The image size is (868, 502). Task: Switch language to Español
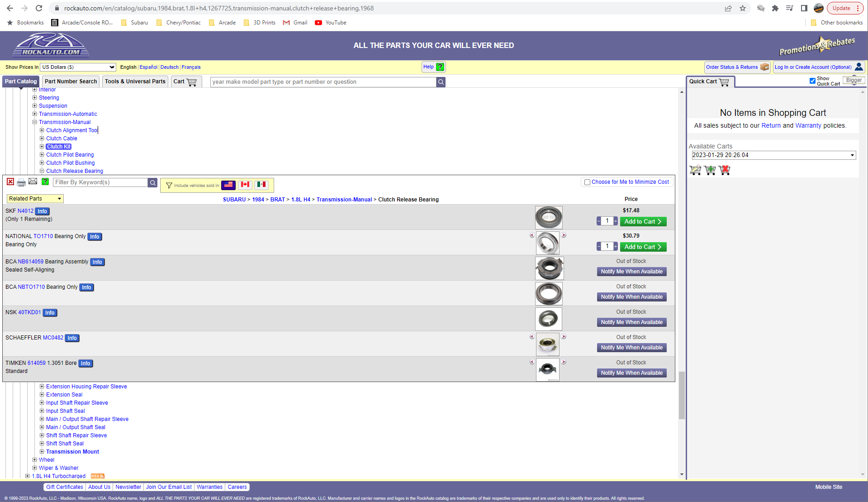[148, 67]
